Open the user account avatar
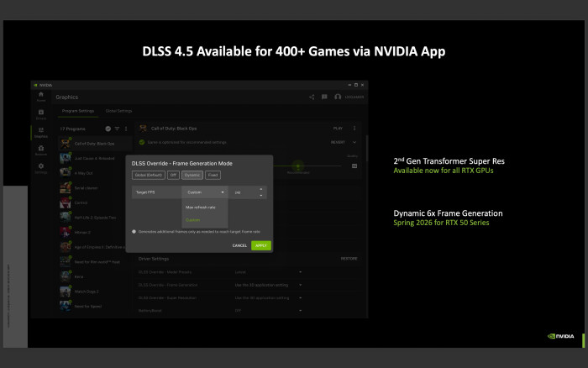Image resolution: width=588 pixels, height=368 pixels. click(x=338, y=97)
